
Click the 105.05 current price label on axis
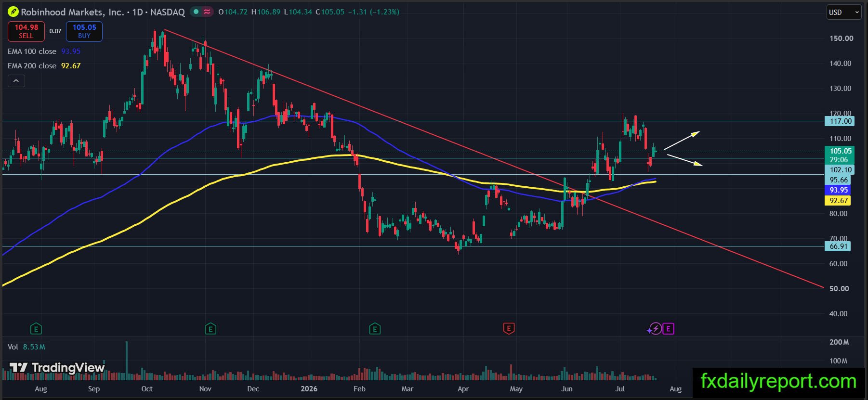pos(840,151)
